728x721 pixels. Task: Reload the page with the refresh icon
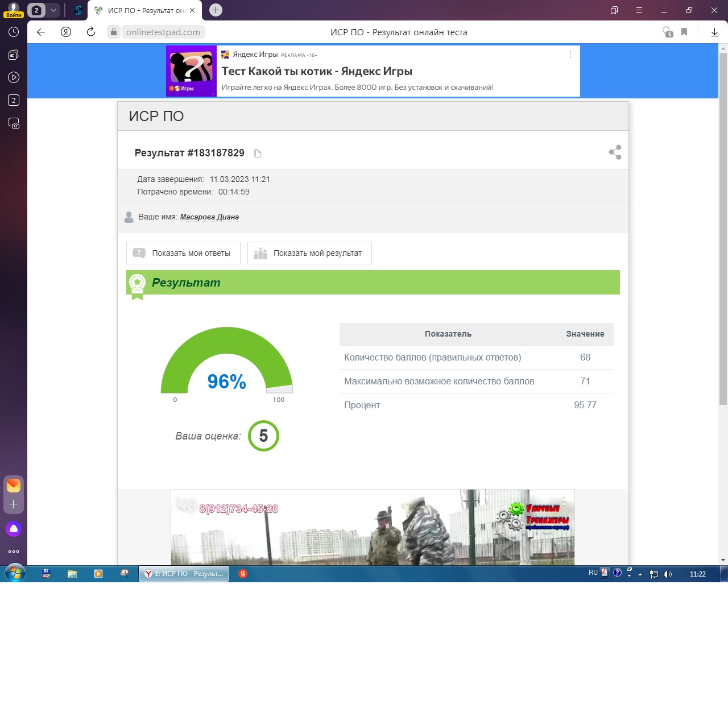(91, 32)
